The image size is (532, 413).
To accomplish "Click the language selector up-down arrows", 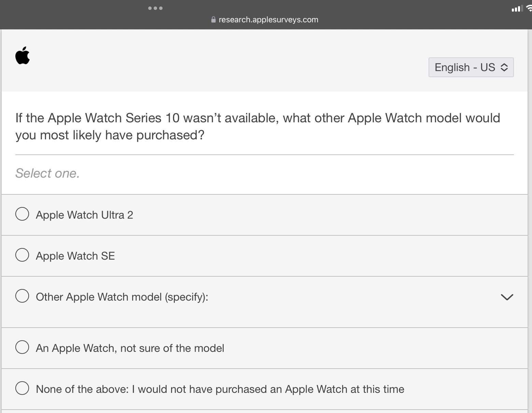I will coord(504,67).
